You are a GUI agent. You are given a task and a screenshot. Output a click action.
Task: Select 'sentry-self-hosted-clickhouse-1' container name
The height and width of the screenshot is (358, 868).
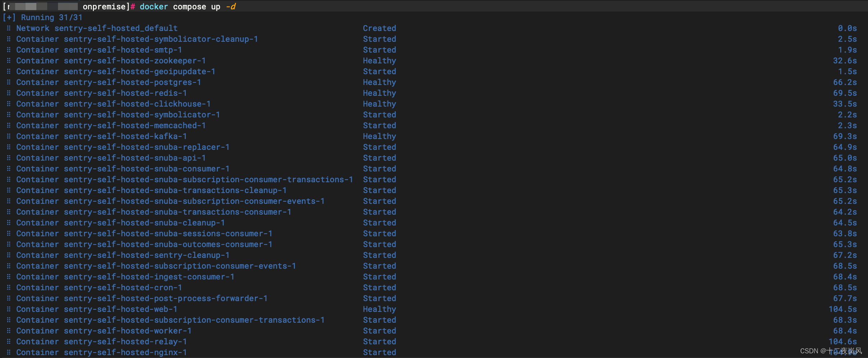(x=137, y=104)
